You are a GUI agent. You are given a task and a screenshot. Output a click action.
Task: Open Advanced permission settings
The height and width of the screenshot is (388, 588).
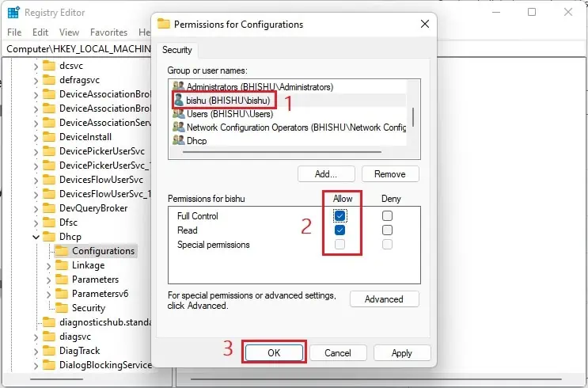(x=384, y=299)
